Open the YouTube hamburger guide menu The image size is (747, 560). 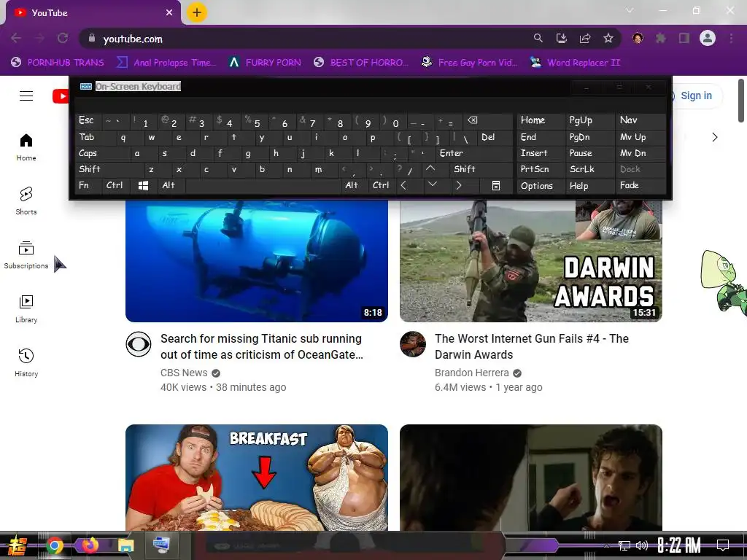pos(26,96)
